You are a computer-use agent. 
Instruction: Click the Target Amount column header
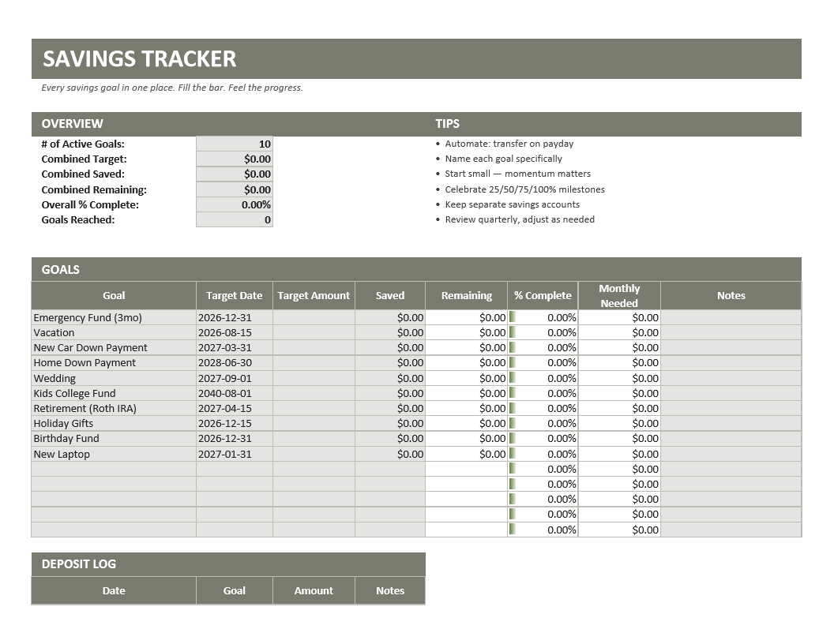(x=314, y=295)
